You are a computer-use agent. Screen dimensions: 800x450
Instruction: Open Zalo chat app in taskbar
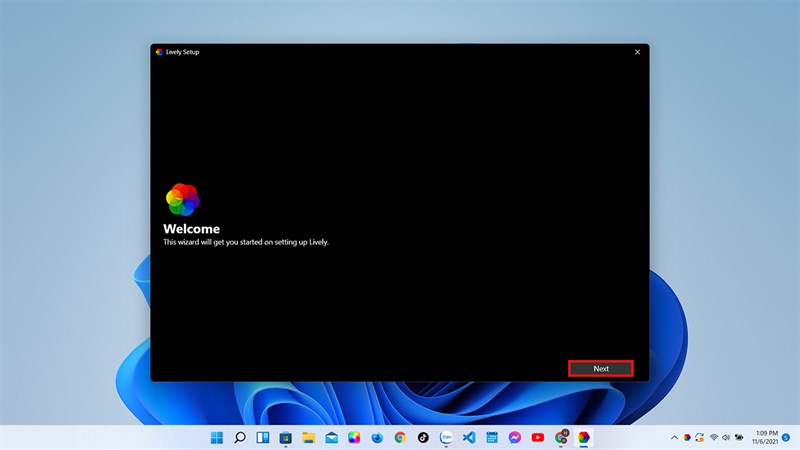tap(446, 437)
